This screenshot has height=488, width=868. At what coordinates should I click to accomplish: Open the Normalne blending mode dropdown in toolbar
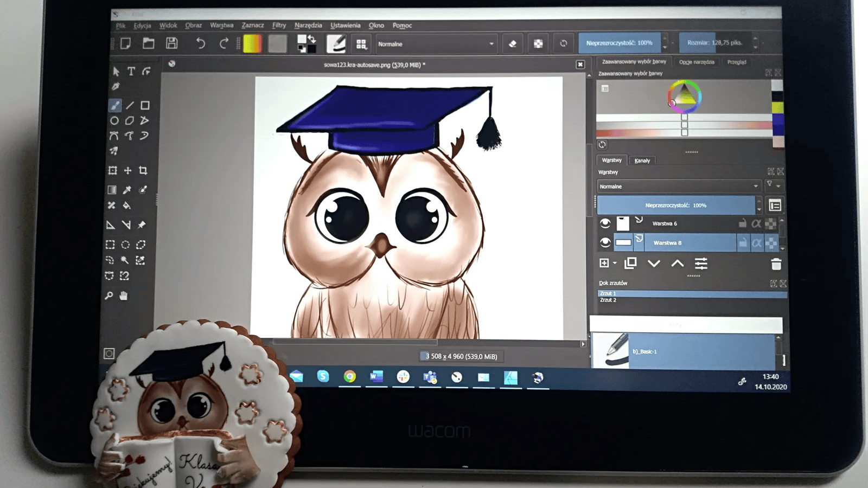[436, 44]
